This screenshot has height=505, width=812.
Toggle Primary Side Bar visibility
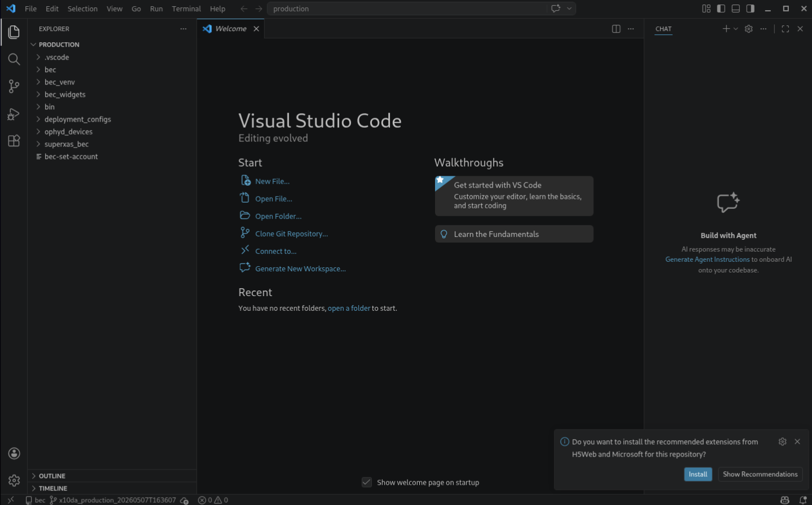coord(721,8)
